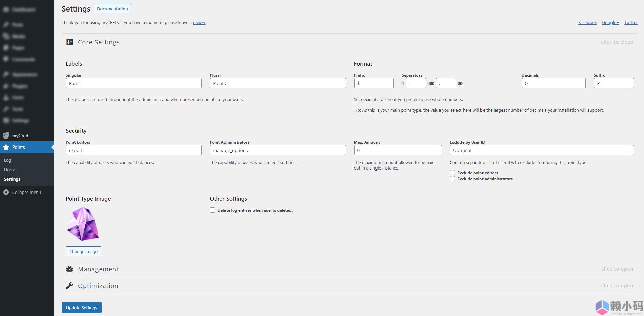Open the Log submenu item
The width and height of the screenshot is (644, 316).
coord(7,160)
